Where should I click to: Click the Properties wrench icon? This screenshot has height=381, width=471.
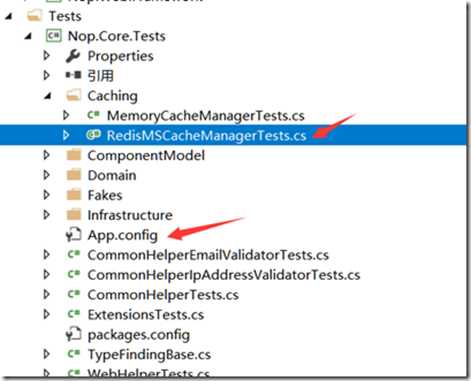click(73, 56)
